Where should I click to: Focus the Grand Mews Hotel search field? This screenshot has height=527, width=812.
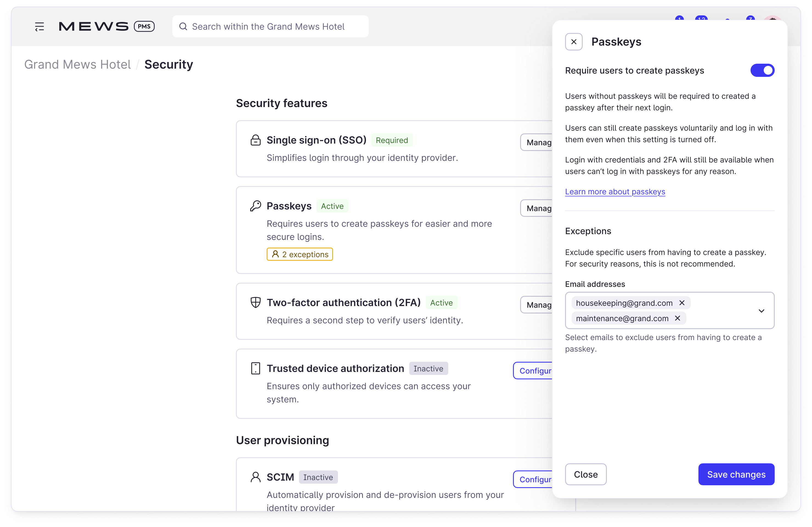coord(270,26)
